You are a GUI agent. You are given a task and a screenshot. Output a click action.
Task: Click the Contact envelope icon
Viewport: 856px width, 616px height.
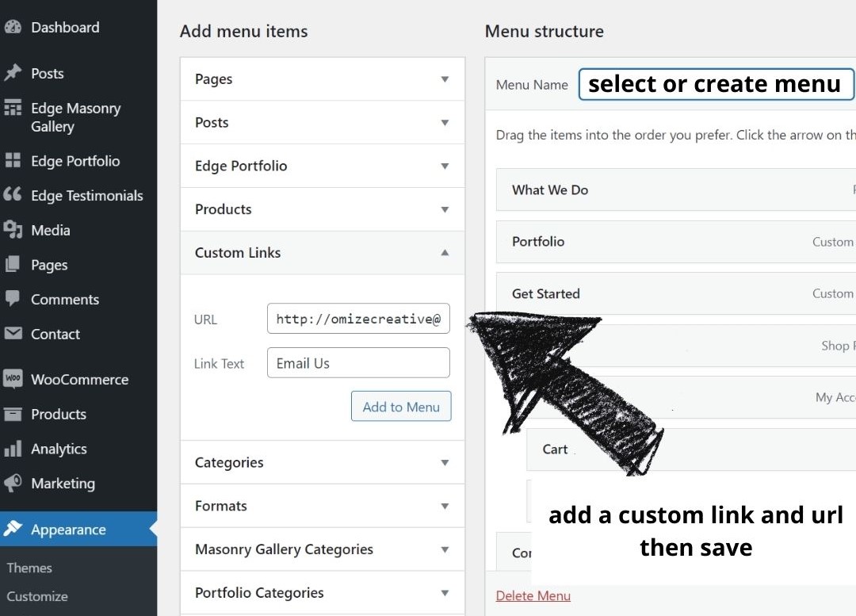click(13, 333)
